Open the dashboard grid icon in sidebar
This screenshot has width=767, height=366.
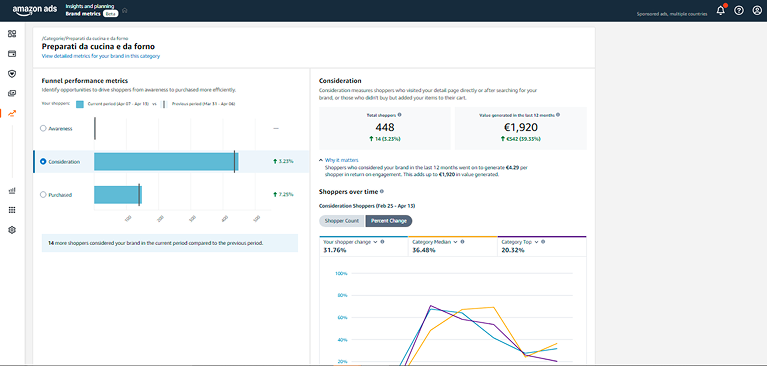pyautogui.click(x=12, y=34)
